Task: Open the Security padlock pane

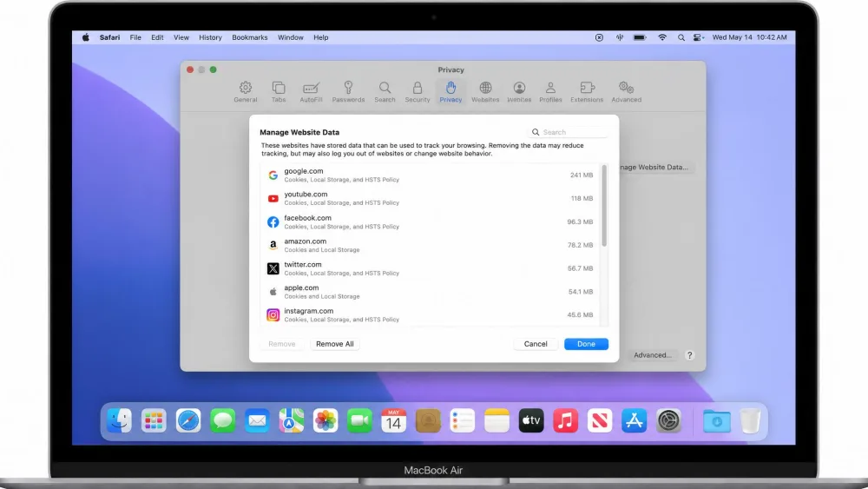Action: [418, 92]
